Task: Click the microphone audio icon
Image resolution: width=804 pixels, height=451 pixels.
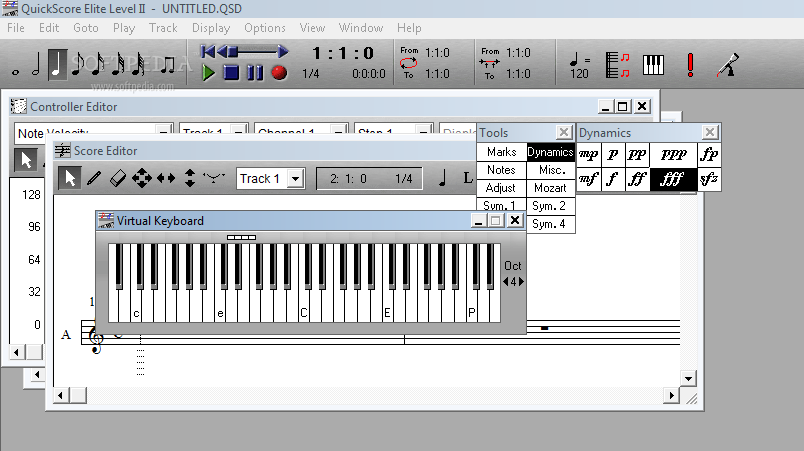Action: [727, 65]
